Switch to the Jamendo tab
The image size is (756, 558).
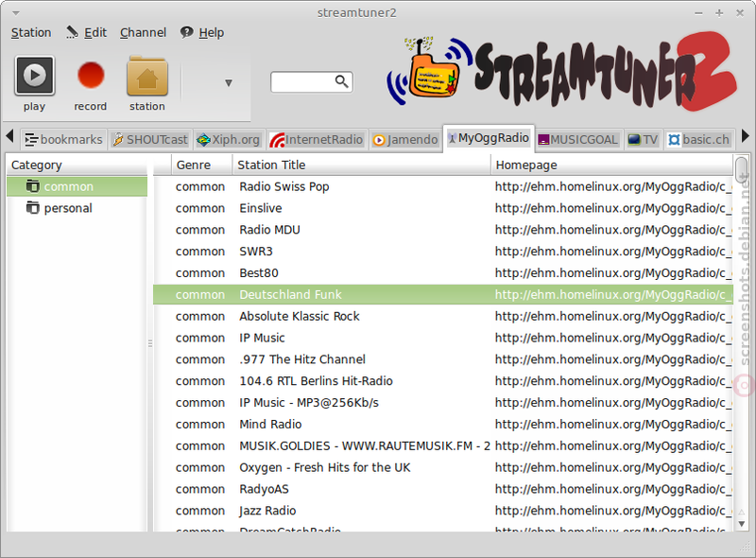(405, 140)
